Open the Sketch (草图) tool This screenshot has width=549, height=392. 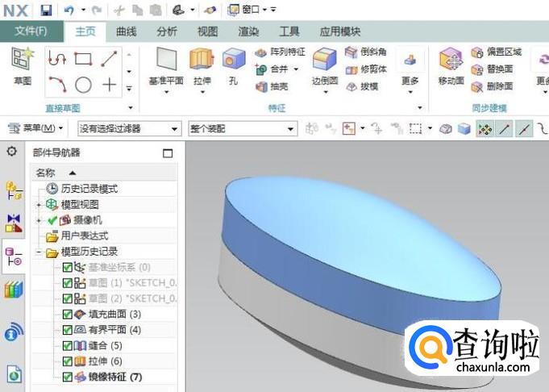[x=23, y=65]
